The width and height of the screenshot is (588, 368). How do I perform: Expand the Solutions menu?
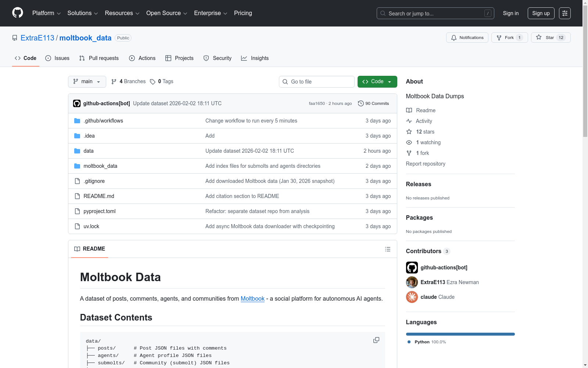(83, 13)
